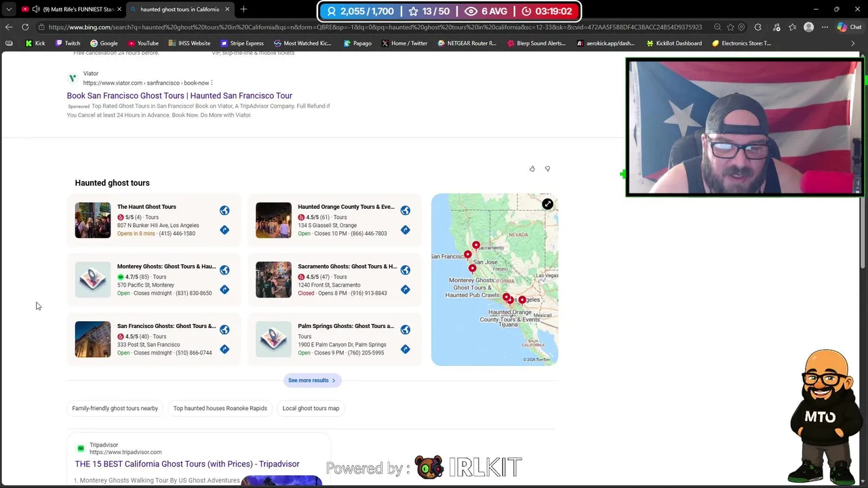868x488 pixels.
Task: Open Copilot Chat sidebar
Action: [x=849, y=27]
